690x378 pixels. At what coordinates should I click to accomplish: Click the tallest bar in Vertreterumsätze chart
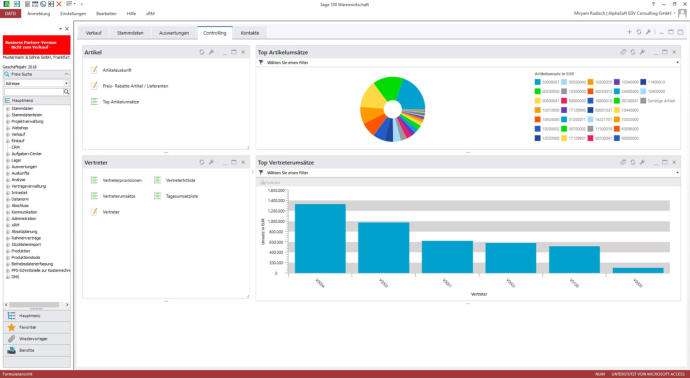point(320,238)
